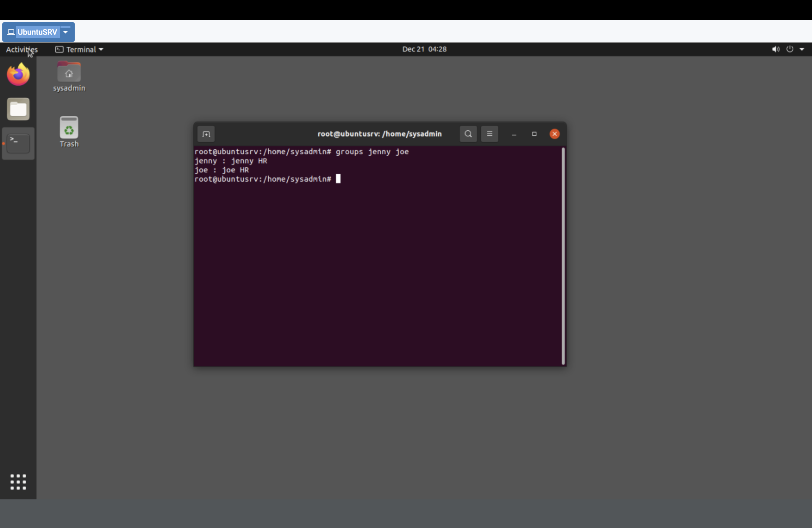Screen dimensions: 812x528
Task: Click the terminal vertical scrollbar
Action: pyautogui.click(x=563, y=256)
